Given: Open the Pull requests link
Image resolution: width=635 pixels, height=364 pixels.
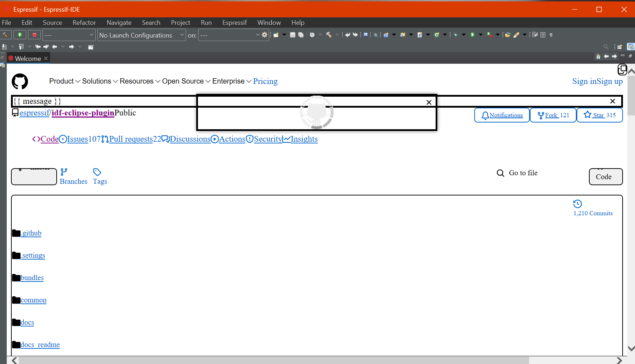Looking at the screenshot, I should click(131, 139).
